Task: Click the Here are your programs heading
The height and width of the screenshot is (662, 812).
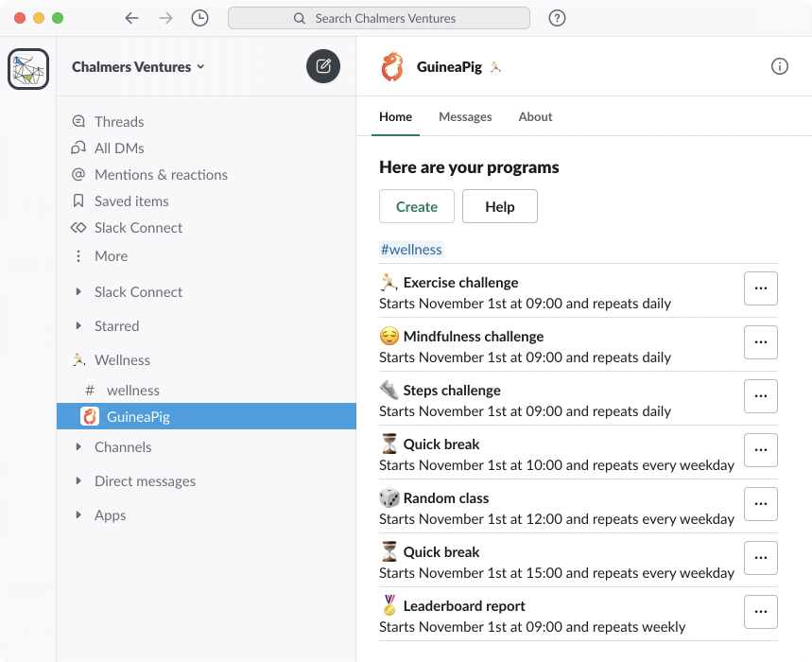Action: click(x=469, y=167)
